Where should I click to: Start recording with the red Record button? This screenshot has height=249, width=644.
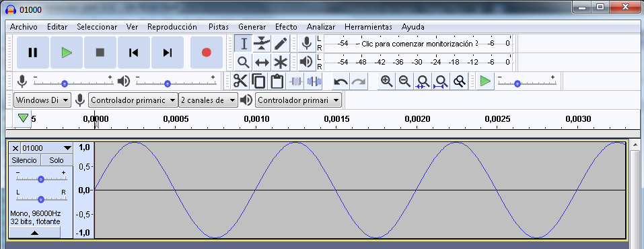coord(207,52)
